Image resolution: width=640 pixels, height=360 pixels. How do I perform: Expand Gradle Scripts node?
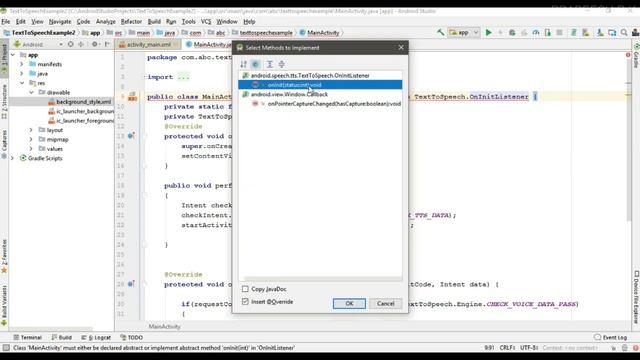[x=13, y=158]
